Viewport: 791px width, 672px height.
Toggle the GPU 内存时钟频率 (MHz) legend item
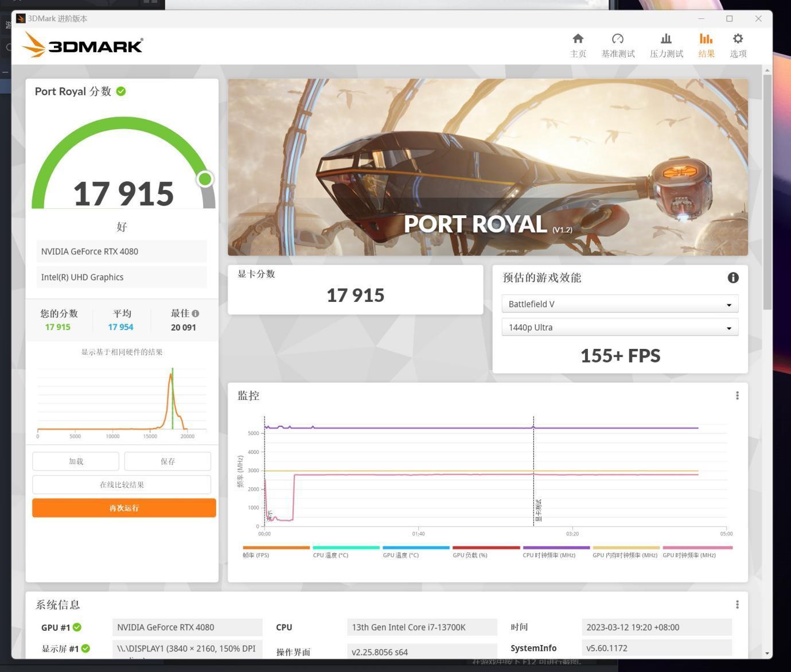click(626, 552)
